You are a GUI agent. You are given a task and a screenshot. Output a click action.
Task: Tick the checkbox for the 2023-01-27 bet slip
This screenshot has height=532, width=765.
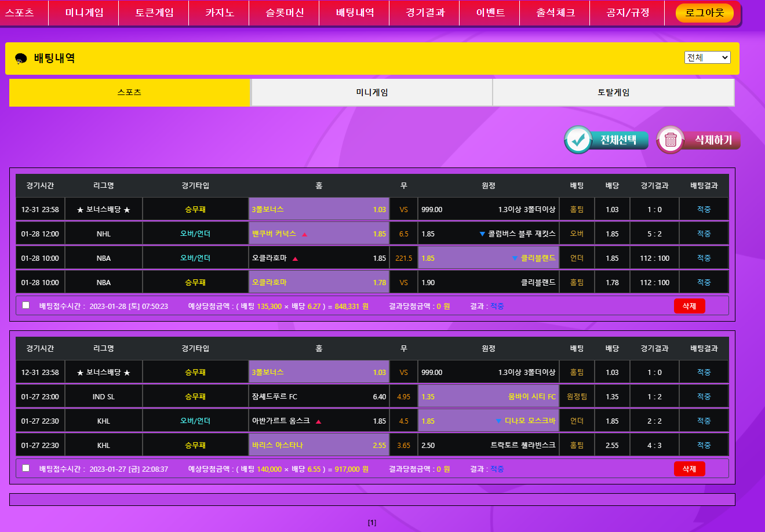25,468
